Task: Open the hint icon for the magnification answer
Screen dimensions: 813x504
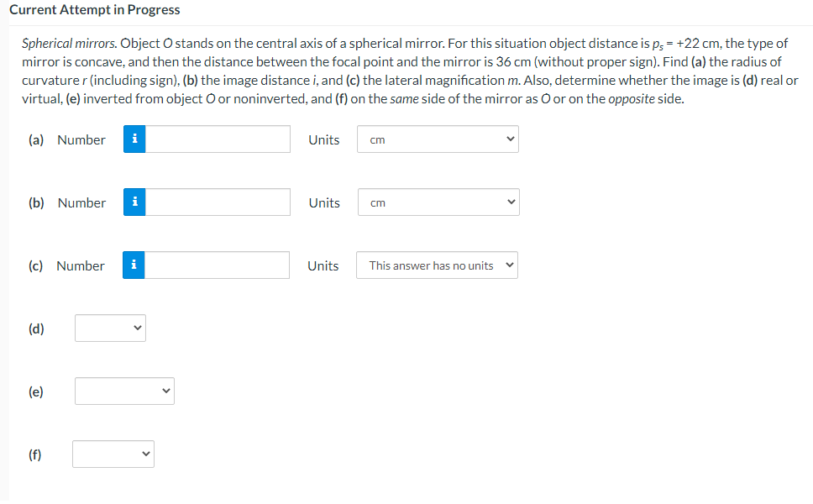Action: click(134, 265)
